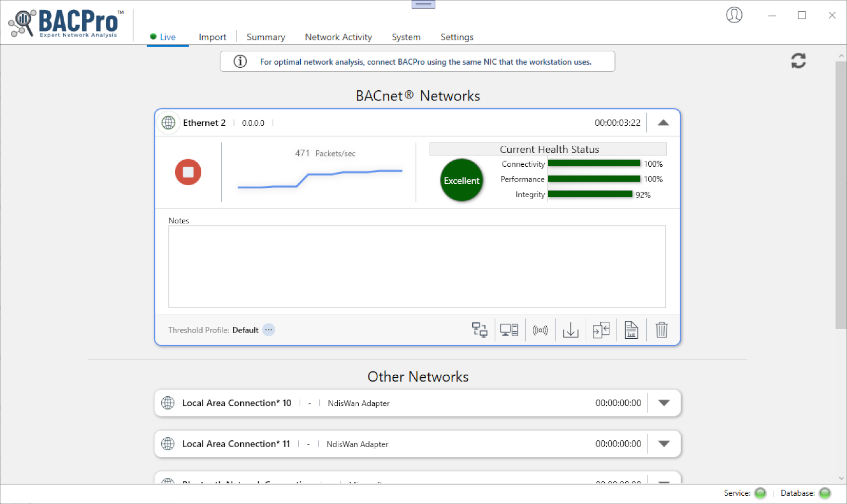
Task: Click the compare/merge documents icon
Action: coord(601,330)
